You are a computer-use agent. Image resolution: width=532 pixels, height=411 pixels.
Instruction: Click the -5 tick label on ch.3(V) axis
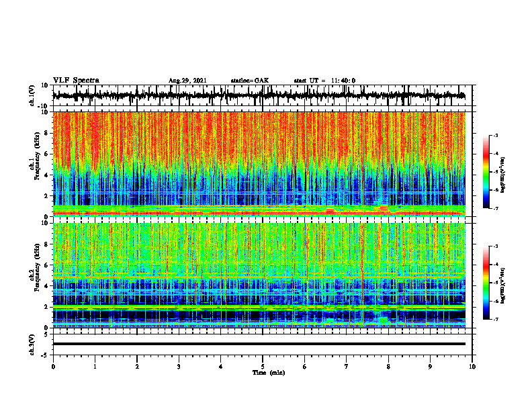point(45,355)
